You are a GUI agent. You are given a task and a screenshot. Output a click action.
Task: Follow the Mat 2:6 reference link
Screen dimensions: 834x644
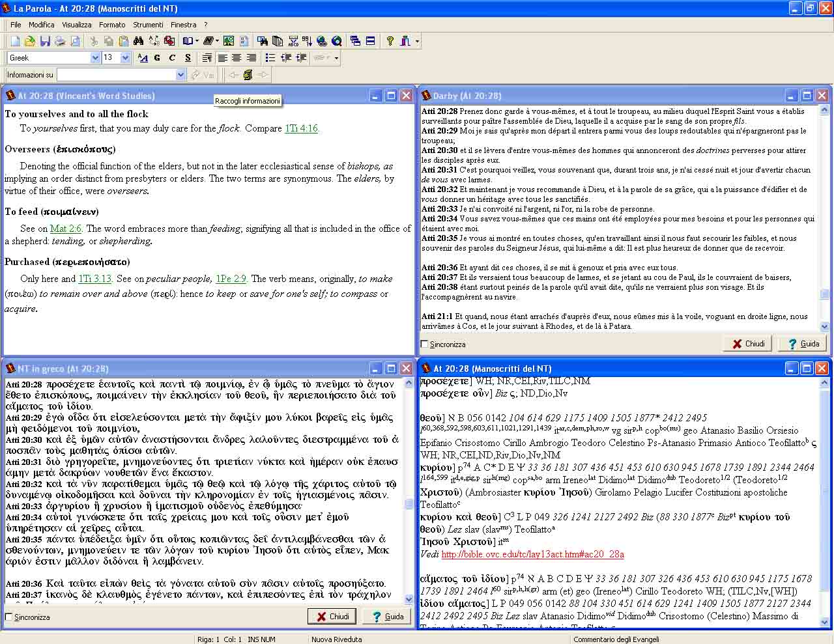pos(66,229)
